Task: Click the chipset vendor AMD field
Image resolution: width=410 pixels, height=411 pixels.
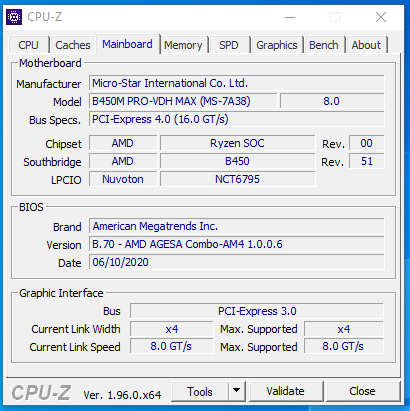Action: pyautogui.click(x=123, y=143)
